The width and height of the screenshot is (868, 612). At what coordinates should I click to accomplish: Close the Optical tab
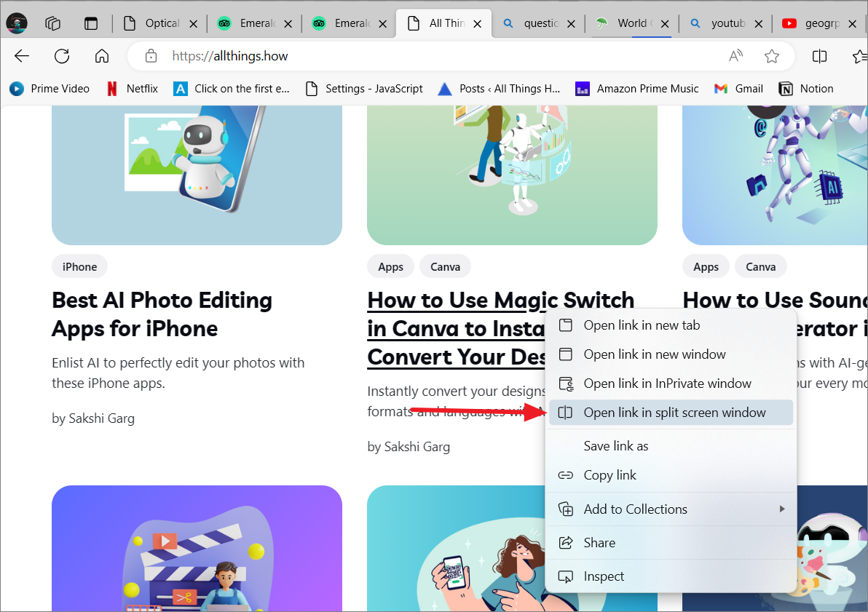click(193, 24)
